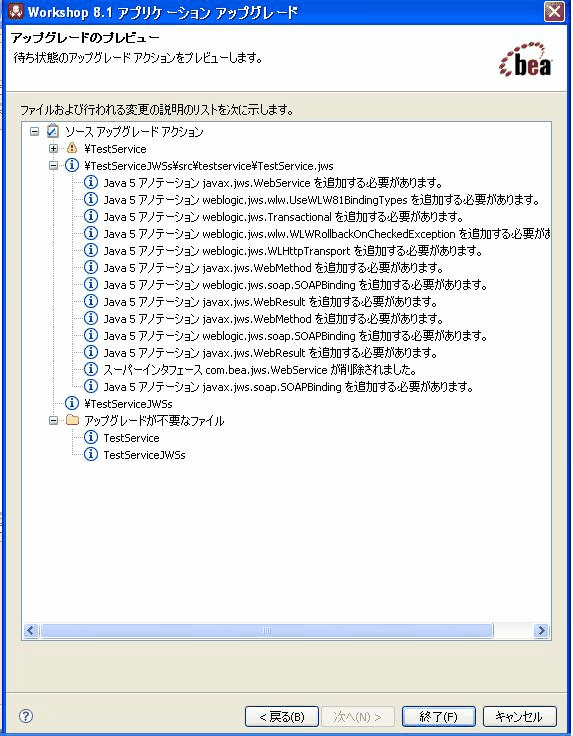The image size is (573, 736).
Task: Collapse the TestService.jws file node
Action: pos(53,166)
